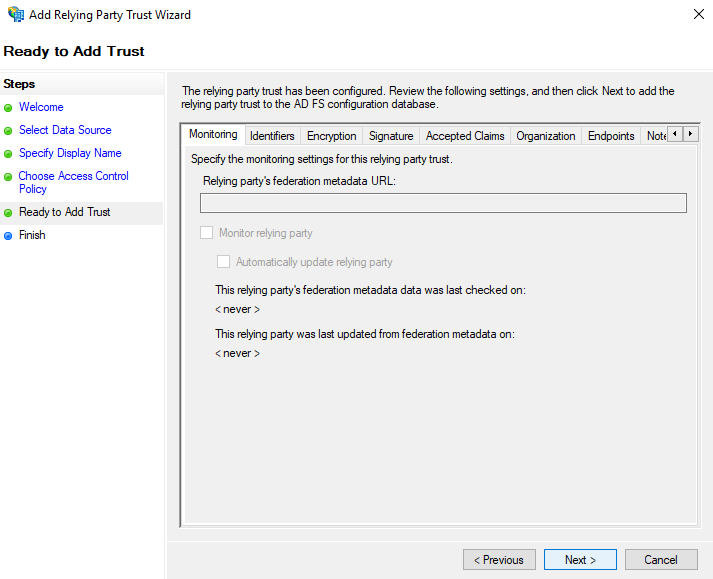This screenshot has width=713, height=579.
Task: Click the never value under last updated from federation metadata
Action: (237, 353)
